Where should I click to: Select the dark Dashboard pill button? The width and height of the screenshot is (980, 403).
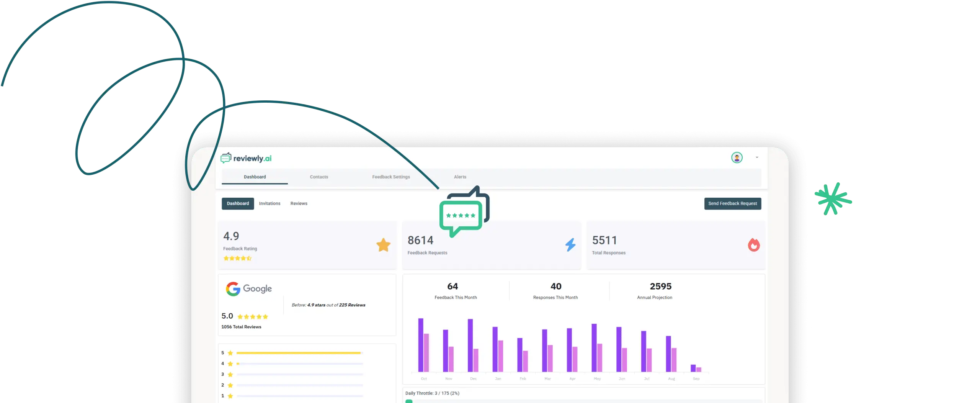pyautogui.click(x=238, y=203)
